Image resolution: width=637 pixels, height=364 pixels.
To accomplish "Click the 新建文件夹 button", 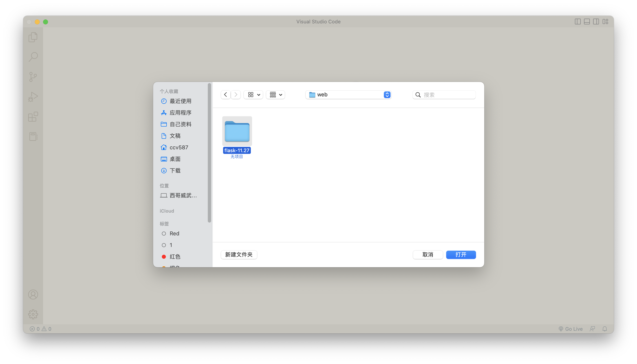I will (x=239, y=255).
